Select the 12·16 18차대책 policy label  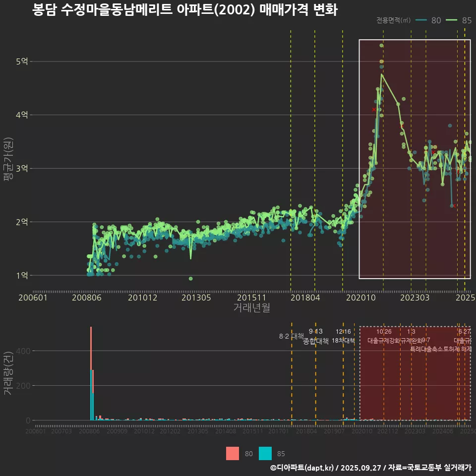[343, 336]
